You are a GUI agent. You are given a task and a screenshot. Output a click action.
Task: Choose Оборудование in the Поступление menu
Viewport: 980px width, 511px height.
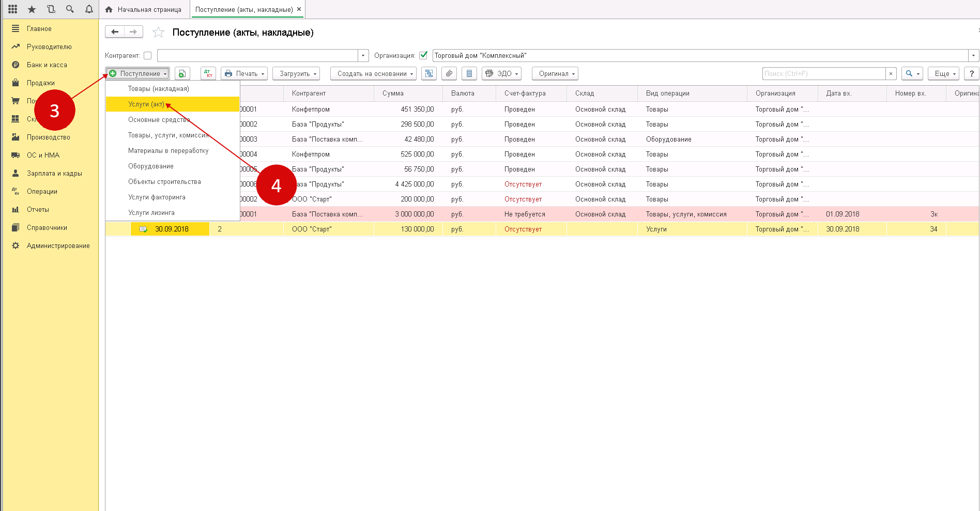tap(151, 166)
